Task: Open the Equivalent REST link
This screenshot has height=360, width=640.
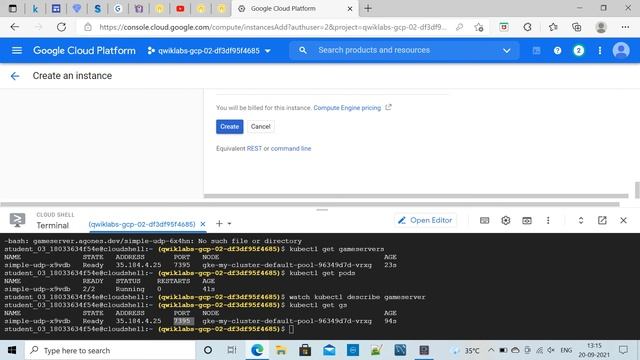Action: [254, 149]
